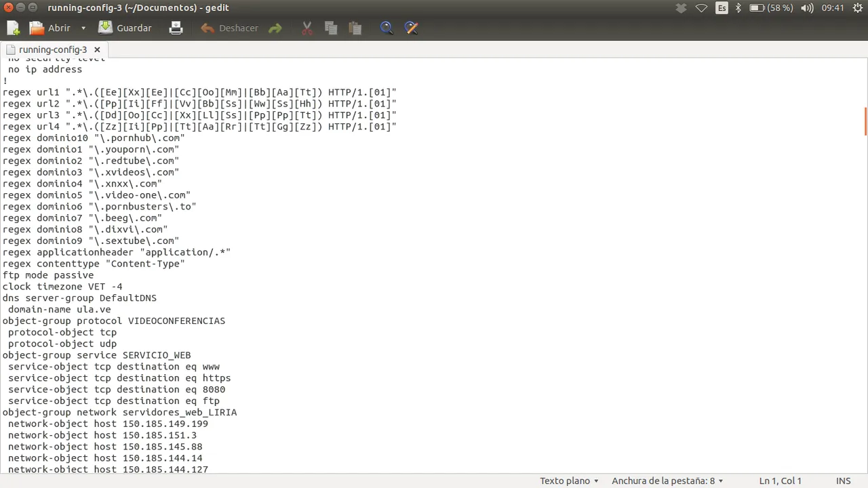Cut selection using scissors icon
The height and width of the screenshot is (488, 868).
tap(307, 28)
